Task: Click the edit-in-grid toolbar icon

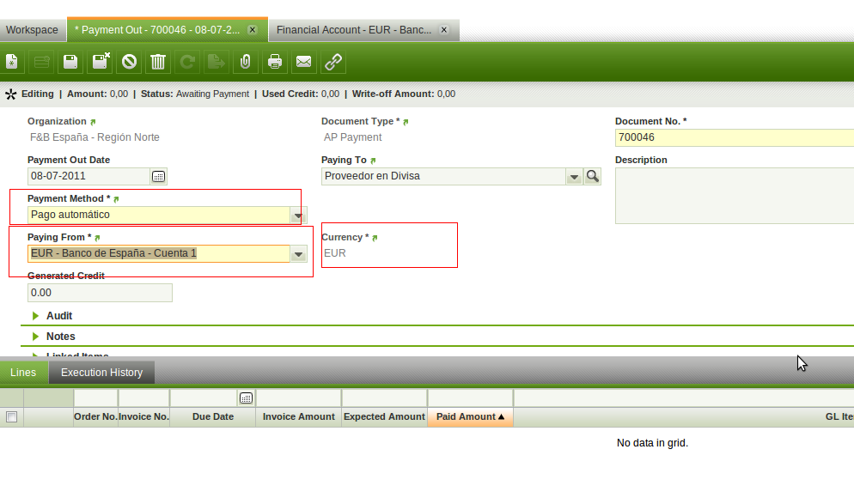Action: pyautogui.click(x=41, y=62)
